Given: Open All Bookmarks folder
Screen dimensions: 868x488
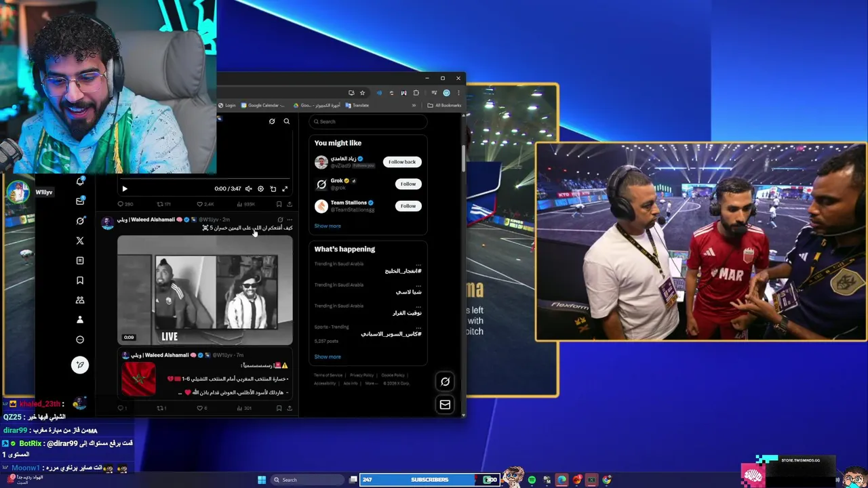Looking at the screenshot, I should (444, 105).
